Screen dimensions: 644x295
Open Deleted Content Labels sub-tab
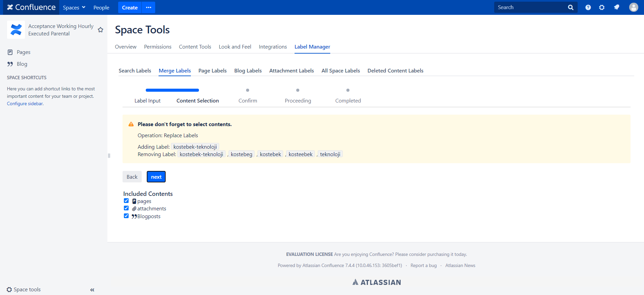396,71
